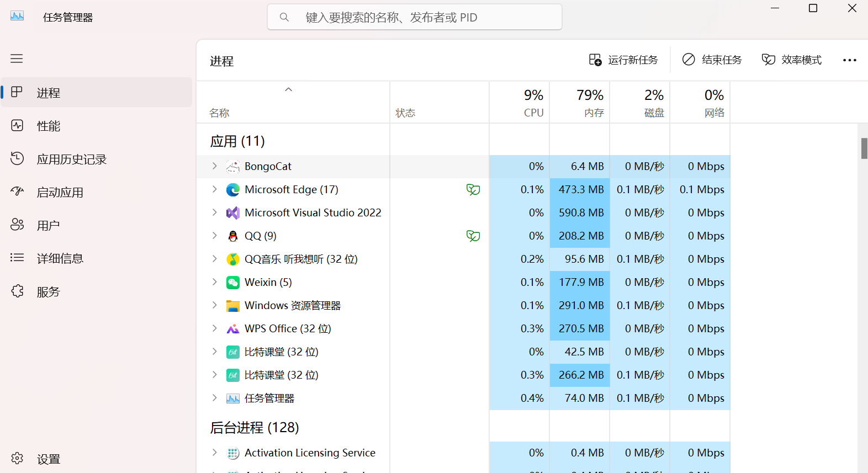Expand Windows 资源管理器 row
868x473 pixels.
click(215, 305)
